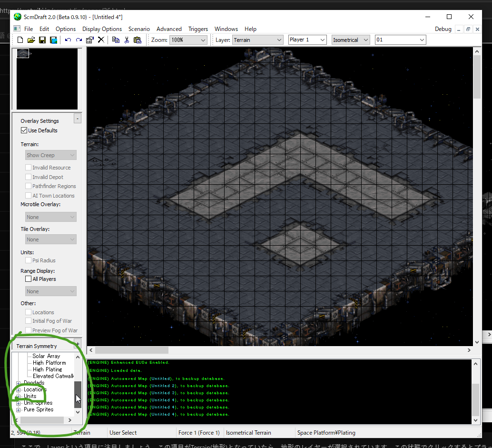Open the Windows menu

click(x=226, y=29)
